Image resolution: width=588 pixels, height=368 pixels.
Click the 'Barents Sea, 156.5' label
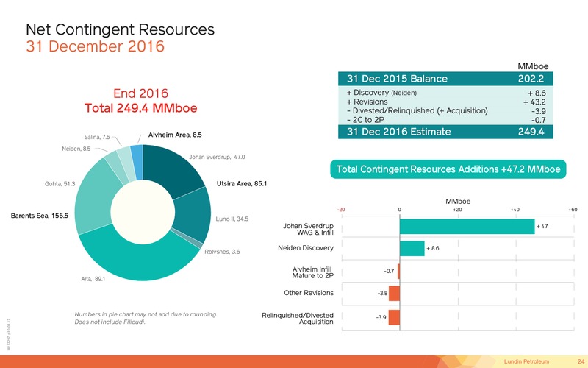click(40, 216)
